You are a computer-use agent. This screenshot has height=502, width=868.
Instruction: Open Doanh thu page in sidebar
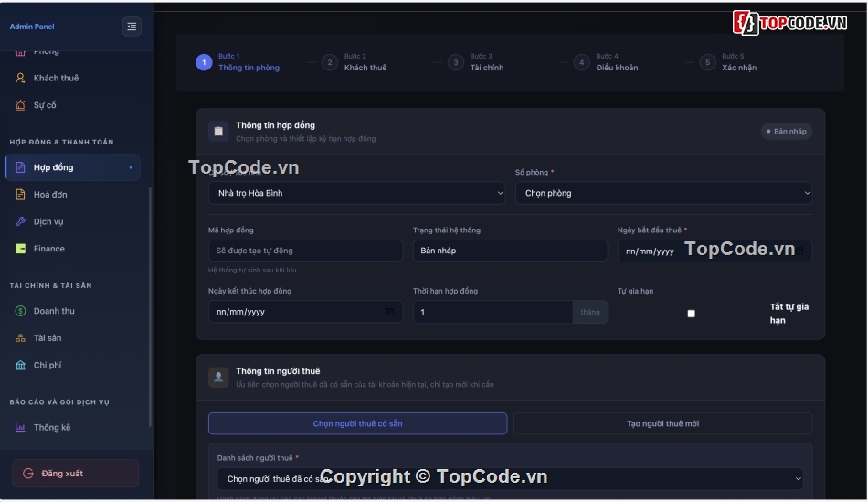72,311
